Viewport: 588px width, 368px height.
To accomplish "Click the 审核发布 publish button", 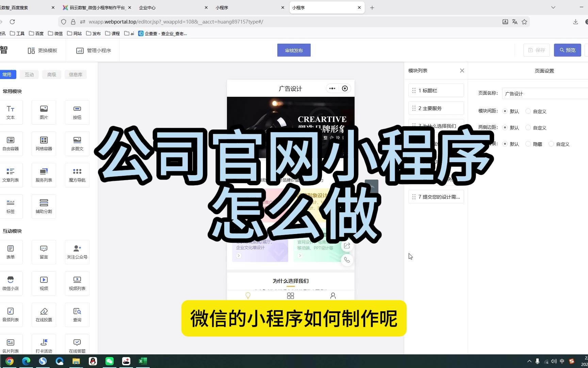I will (294, 50).
